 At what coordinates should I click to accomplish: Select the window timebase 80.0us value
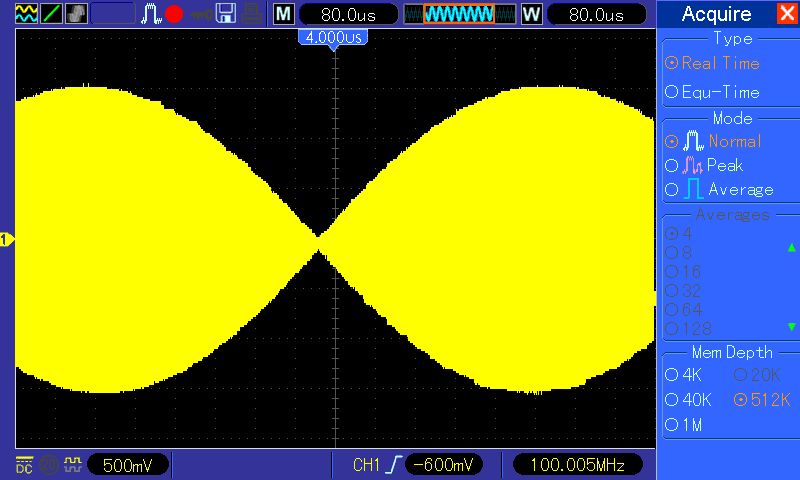point(596,15)
